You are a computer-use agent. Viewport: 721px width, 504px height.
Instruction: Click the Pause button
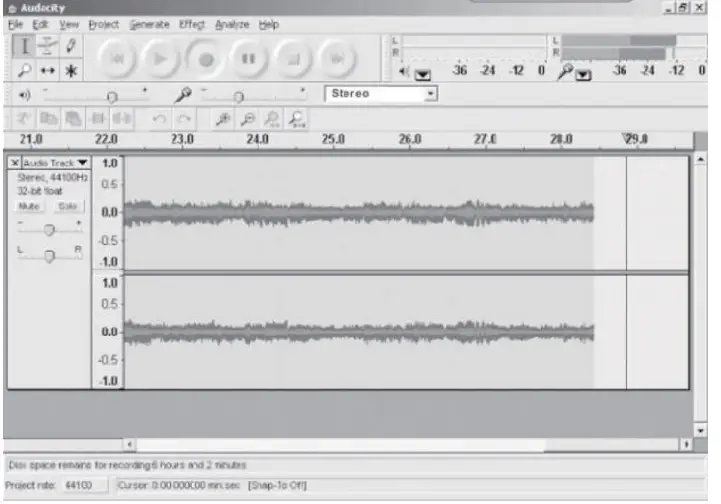(248, 58)
